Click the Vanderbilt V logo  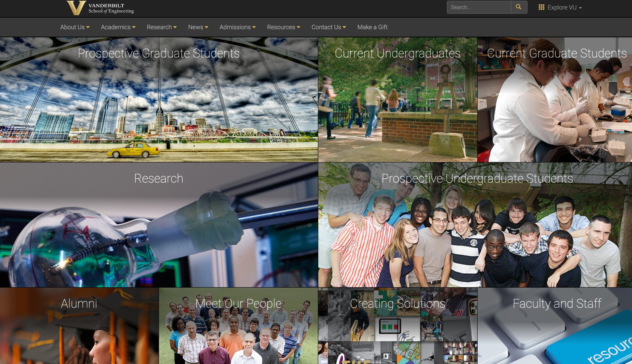(x=76, y=8)
